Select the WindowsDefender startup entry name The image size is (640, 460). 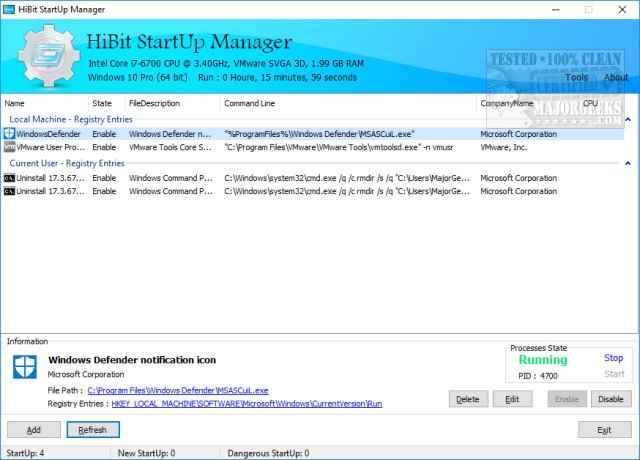click(48, 134)
